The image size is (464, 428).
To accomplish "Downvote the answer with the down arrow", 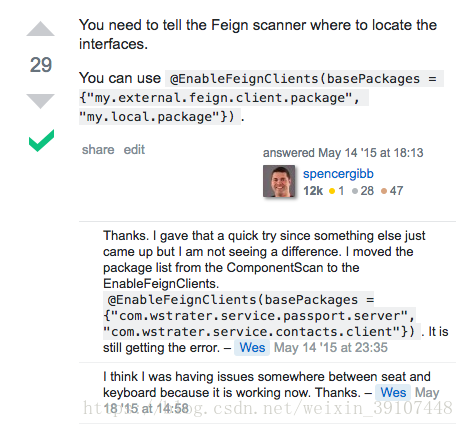I will pos(40,101).
